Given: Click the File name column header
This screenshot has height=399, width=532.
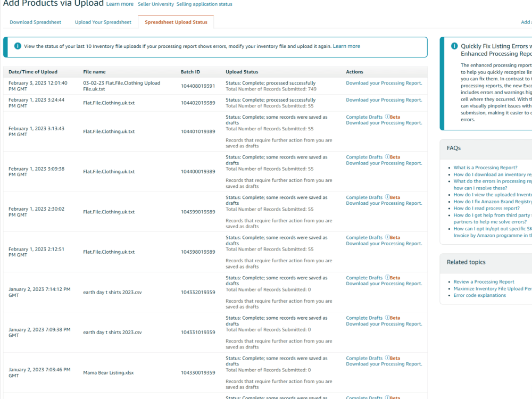Looking at the screenshot, I should (x=94, y=72).
